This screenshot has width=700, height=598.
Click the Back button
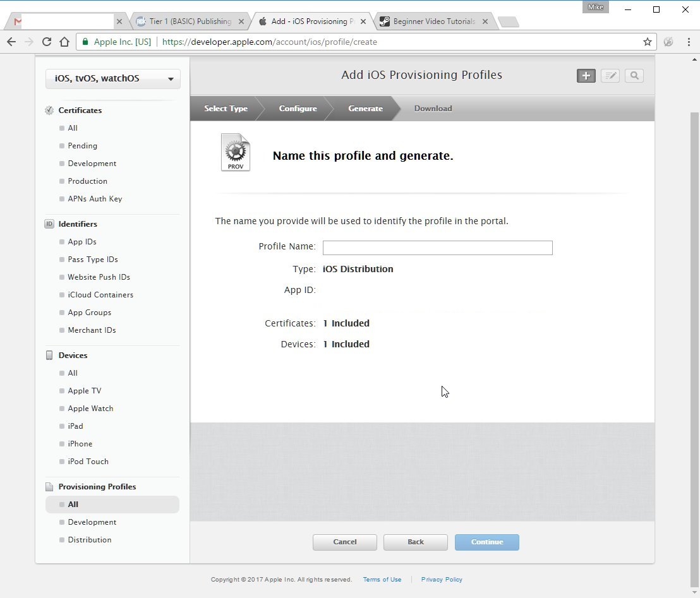[x=416, y=542]
